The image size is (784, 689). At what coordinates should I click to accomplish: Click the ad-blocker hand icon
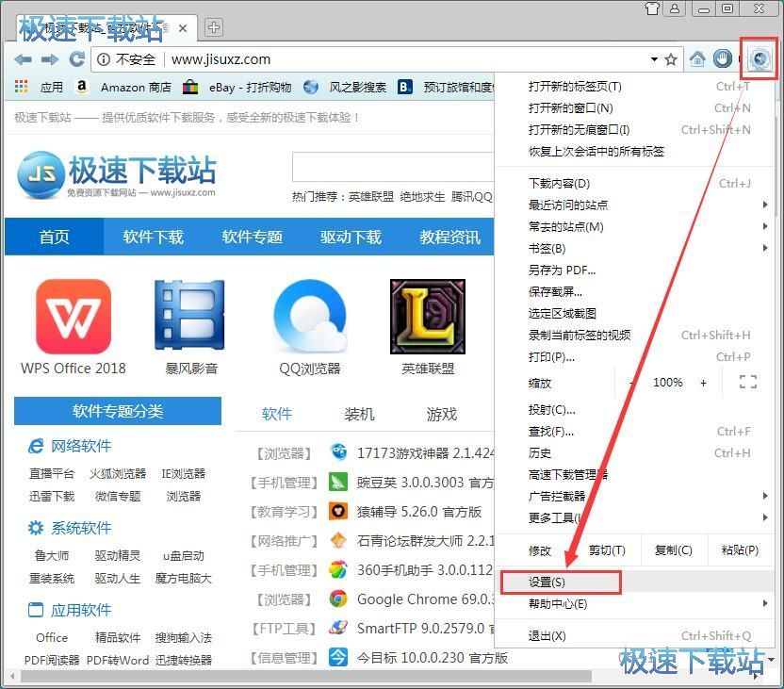(723, 59)
